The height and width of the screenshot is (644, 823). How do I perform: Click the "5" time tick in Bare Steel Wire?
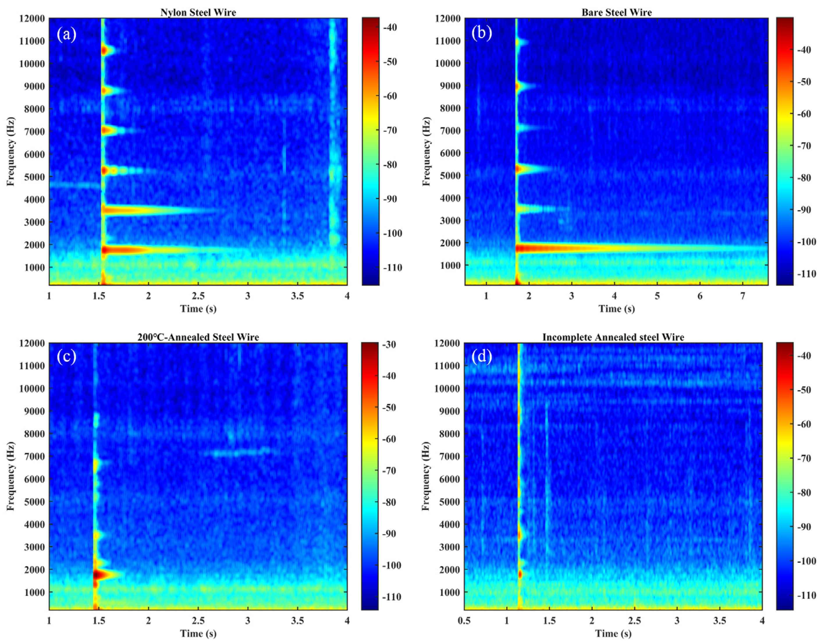pyautogui.click(x=657, y=296)
